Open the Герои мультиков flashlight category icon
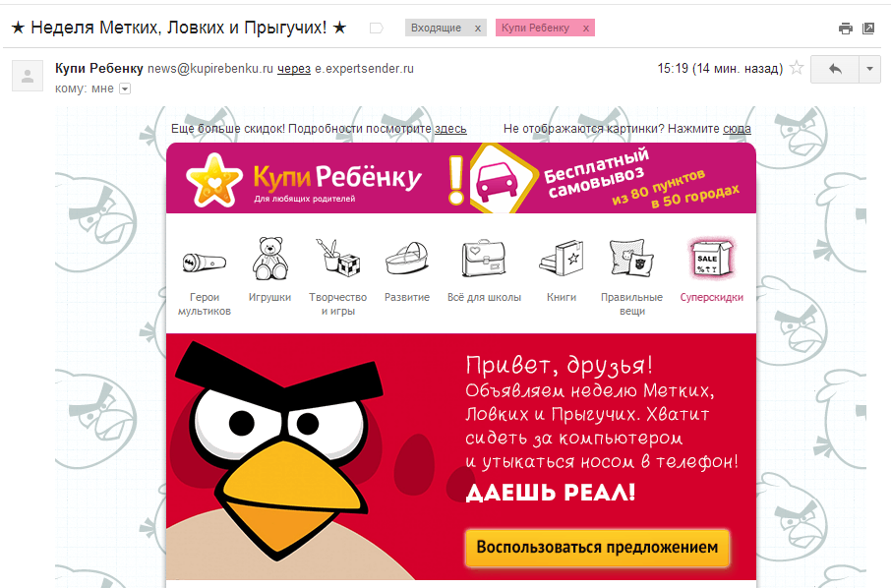The width and height of the screenshot is (891, 588). click(205, 263)
